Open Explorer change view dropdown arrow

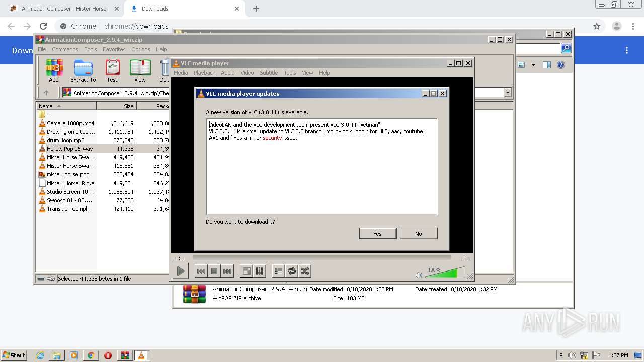point(533,65)
